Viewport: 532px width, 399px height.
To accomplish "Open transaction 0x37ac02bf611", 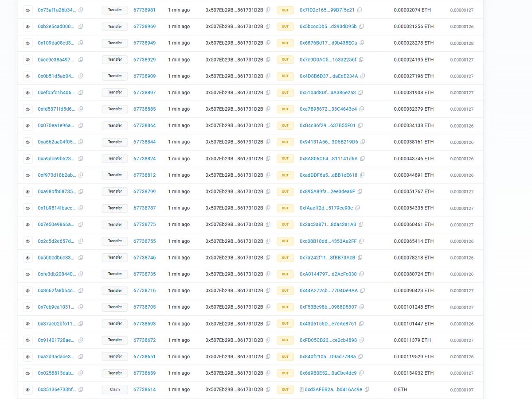I will point(57,324).
